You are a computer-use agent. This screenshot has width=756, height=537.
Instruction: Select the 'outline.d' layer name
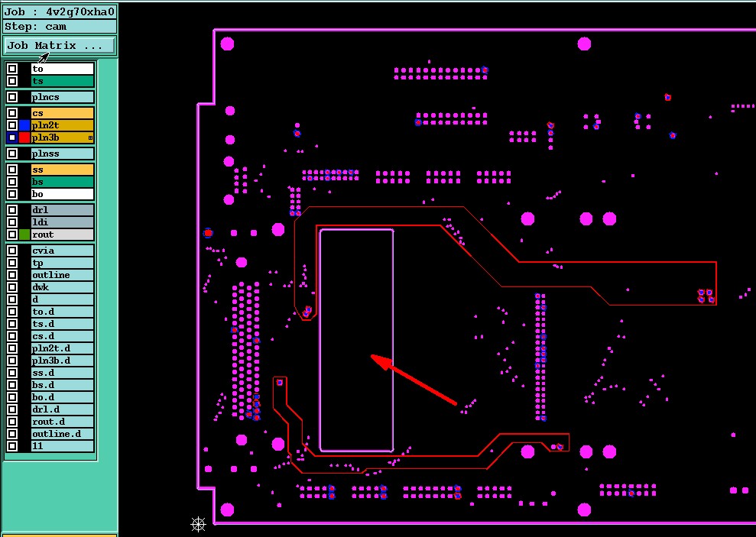[62, 434]
